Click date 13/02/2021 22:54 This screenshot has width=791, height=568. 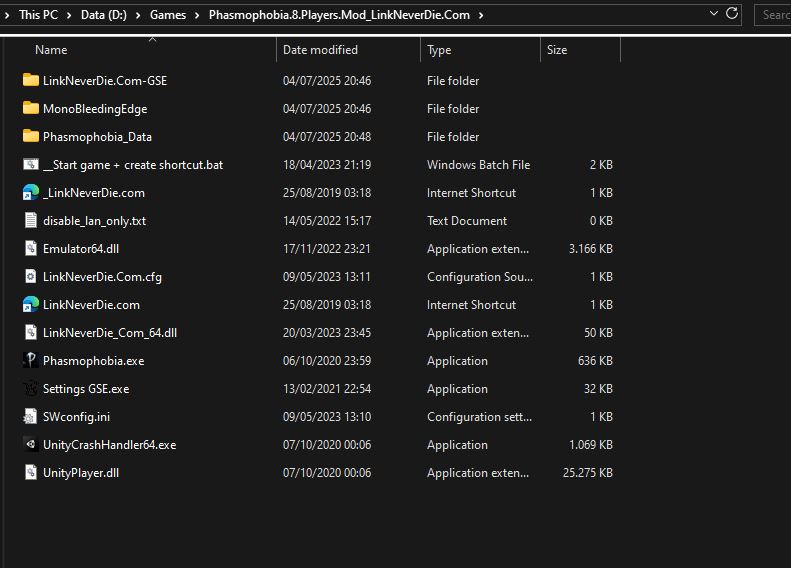(327, 389)
